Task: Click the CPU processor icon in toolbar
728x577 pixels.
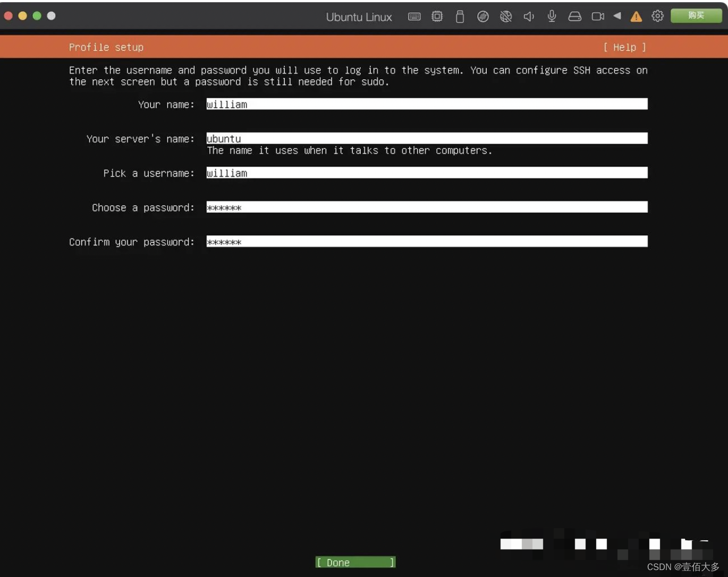Action: (x=437, y=16)
